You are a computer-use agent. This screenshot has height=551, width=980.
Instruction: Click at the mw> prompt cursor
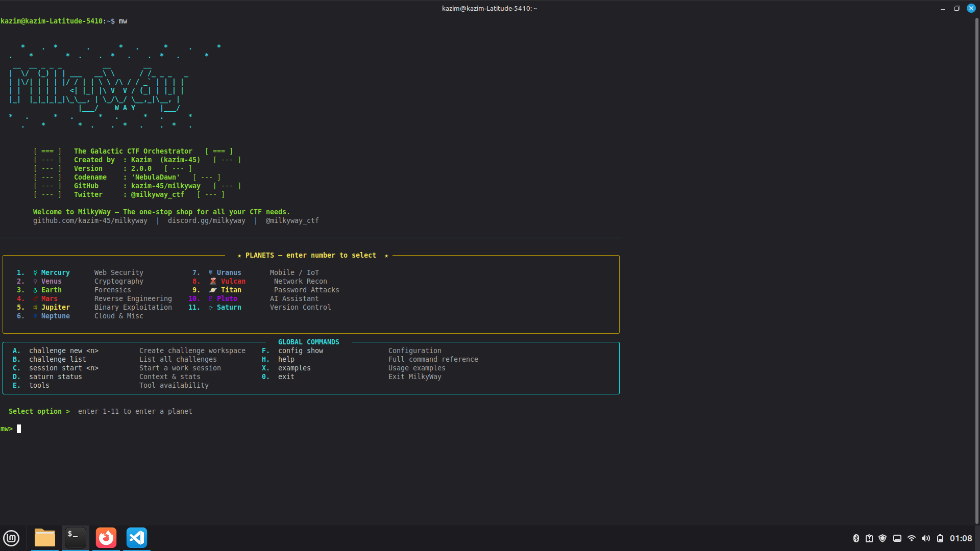(x=19, y=429)
